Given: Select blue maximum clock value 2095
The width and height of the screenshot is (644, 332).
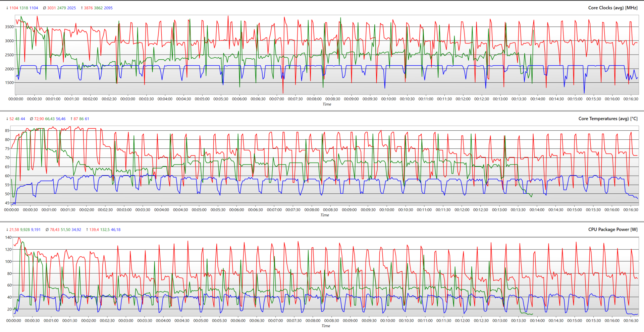Looking at the screenshot, I should pyautogui.click(x=108, y=8).
